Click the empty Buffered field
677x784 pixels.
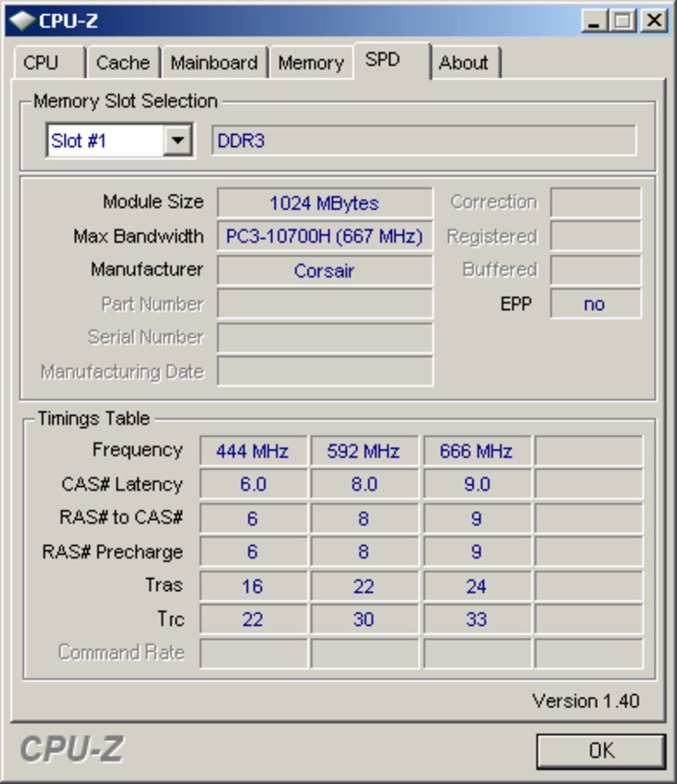(x=595, y=270)
